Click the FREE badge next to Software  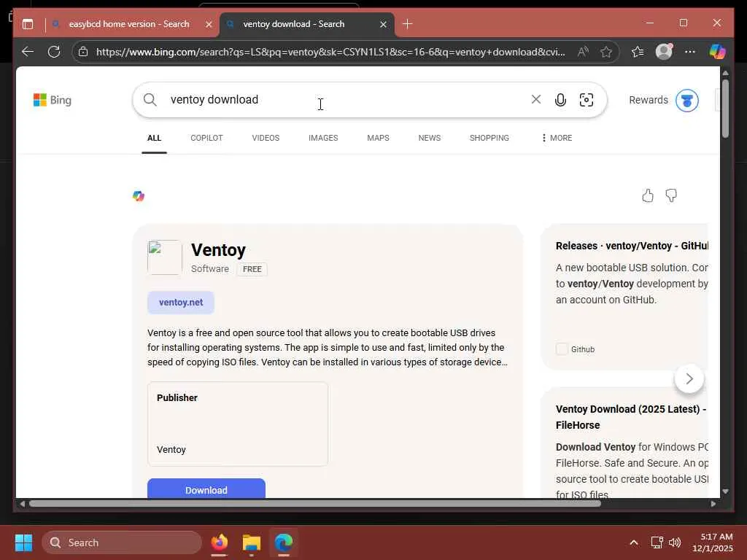(252, 269)
